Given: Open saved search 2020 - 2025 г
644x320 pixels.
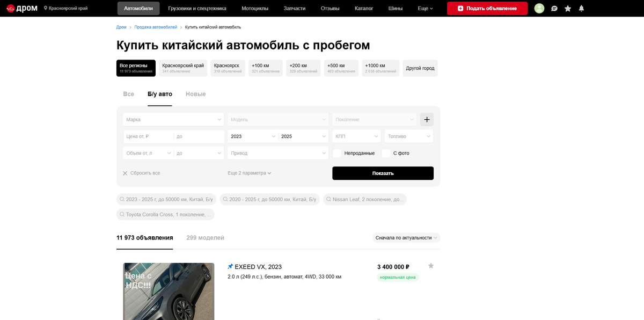Looking at the screenshot, I should pos(269,199).
